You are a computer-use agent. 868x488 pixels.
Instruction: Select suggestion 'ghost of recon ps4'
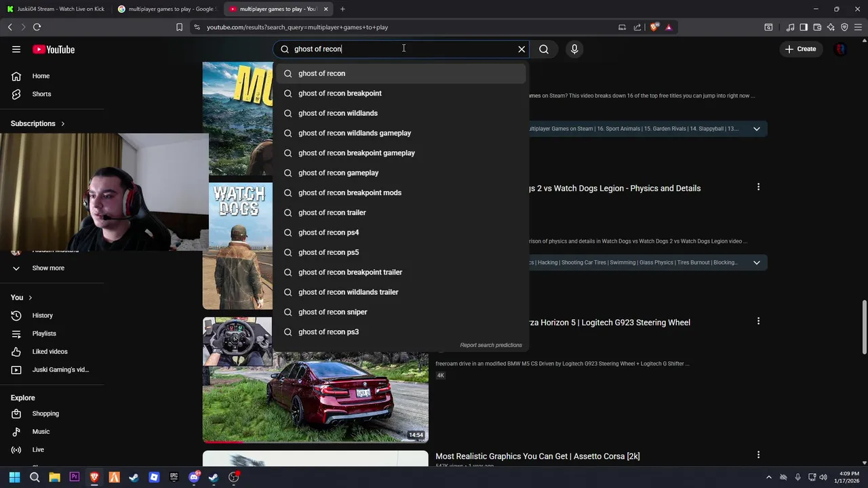[x=400, y=232]
